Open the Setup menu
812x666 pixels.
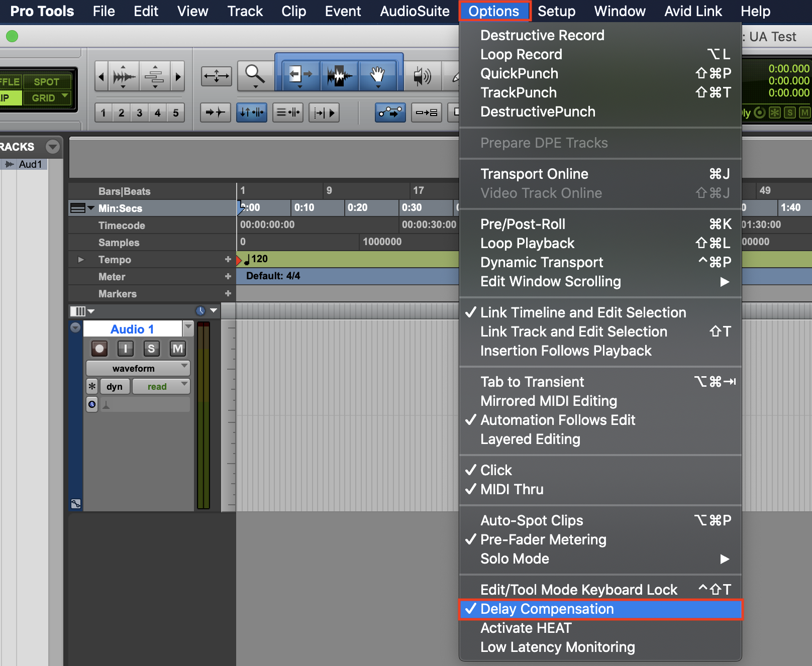tap(557, 11)
